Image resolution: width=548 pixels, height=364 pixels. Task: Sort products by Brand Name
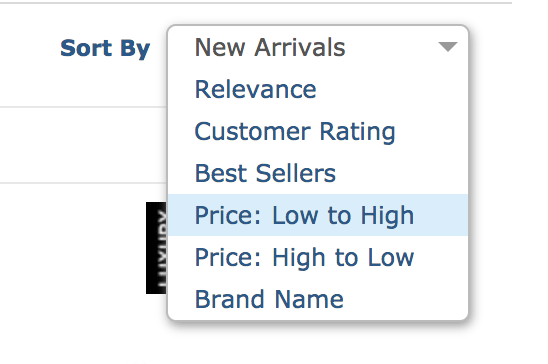pos(318,299)
